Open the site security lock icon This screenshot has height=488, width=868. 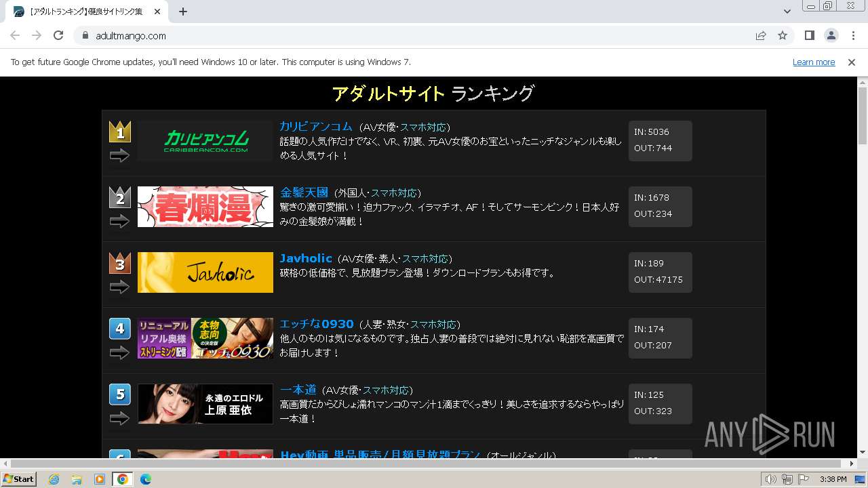pyautogui.click(x=85, y=35)
